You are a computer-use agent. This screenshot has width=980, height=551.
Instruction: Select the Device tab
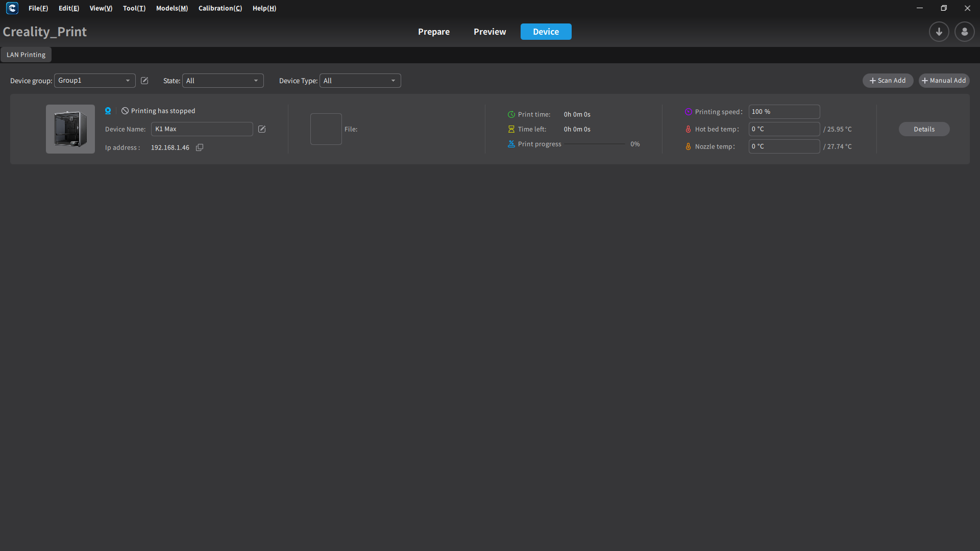click(x=546, y=32)
